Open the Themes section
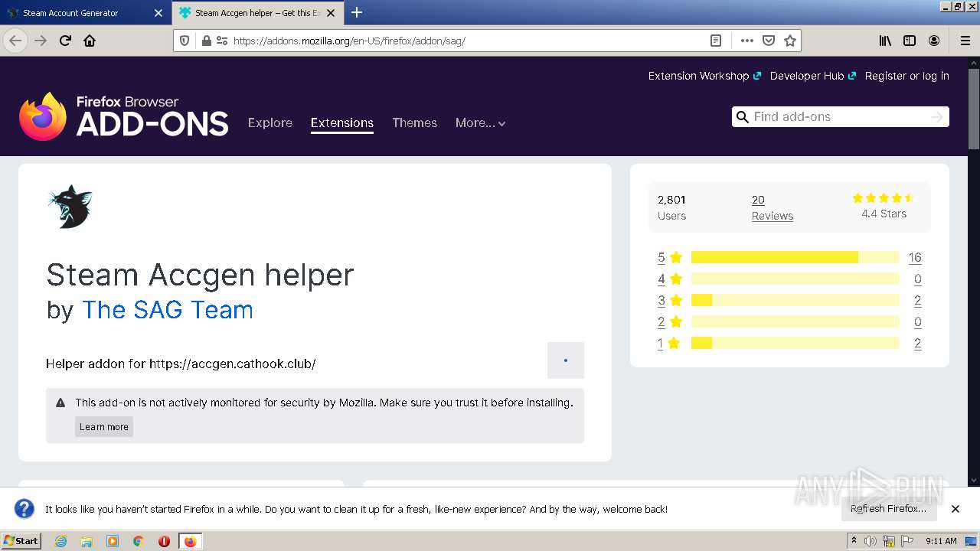980x551 pixels. (x=414, y=122)
